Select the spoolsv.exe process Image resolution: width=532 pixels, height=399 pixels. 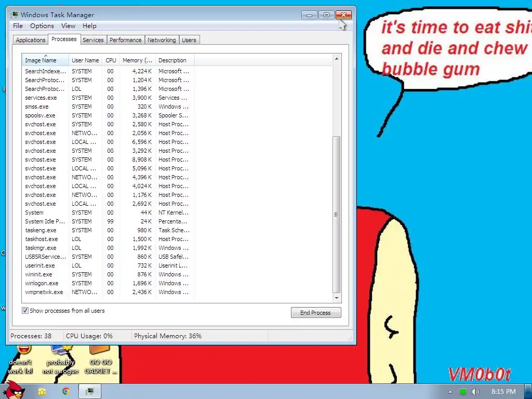tap(108, 115)
